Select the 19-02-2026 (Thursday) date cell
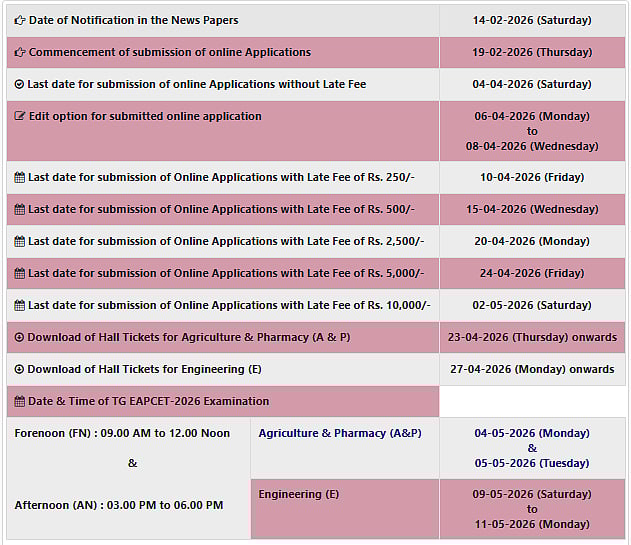 tap(532, 52)
